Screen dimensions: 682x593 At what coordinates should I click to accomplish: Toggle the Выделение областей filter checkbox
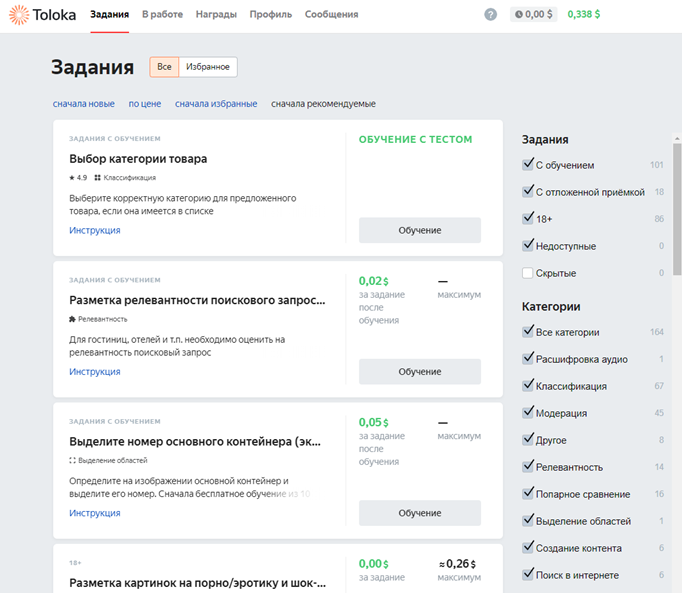coord(528,520)
